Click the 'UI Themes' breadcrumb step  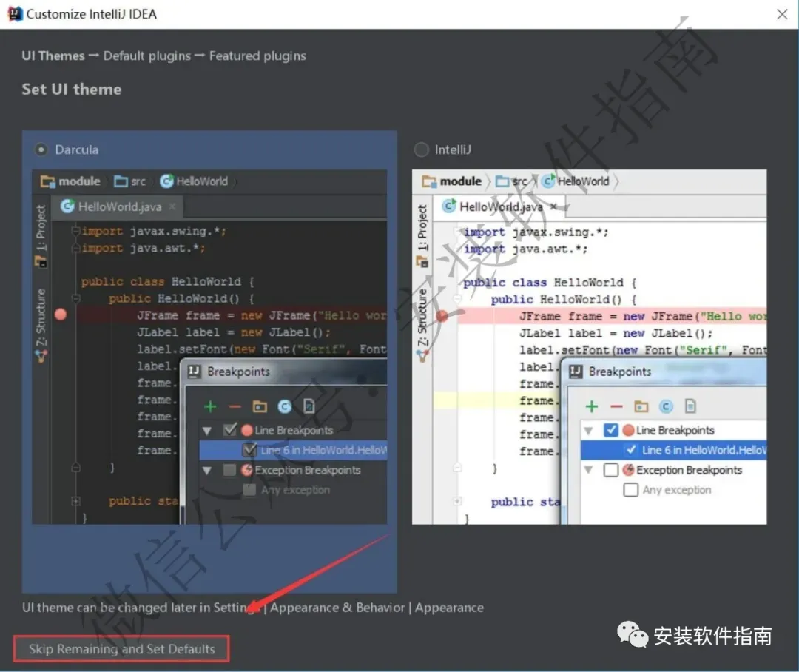(x=53, y=56)
